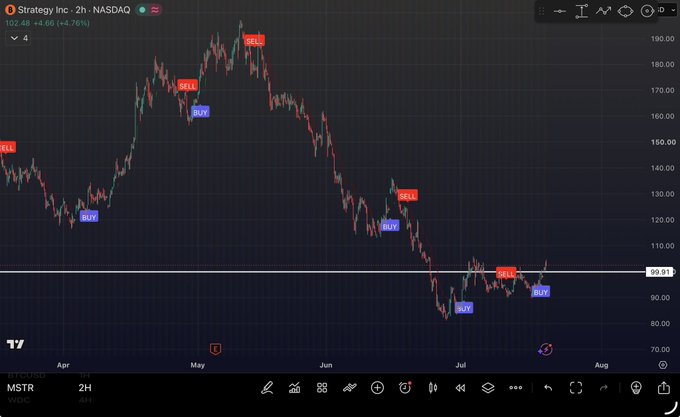Screen dimensions: 680x417
Task: Select the diamond shape drawing tool
Action: (625, 11)
